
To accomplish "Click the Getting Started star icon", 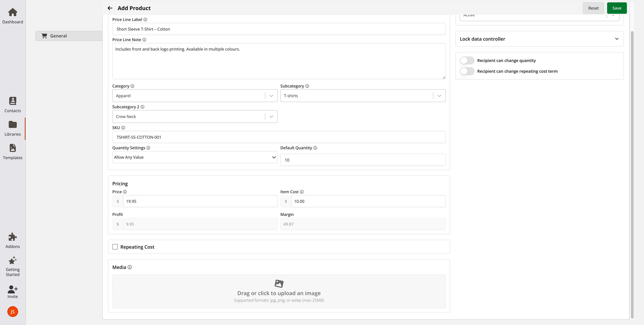I will click(13, 266).
